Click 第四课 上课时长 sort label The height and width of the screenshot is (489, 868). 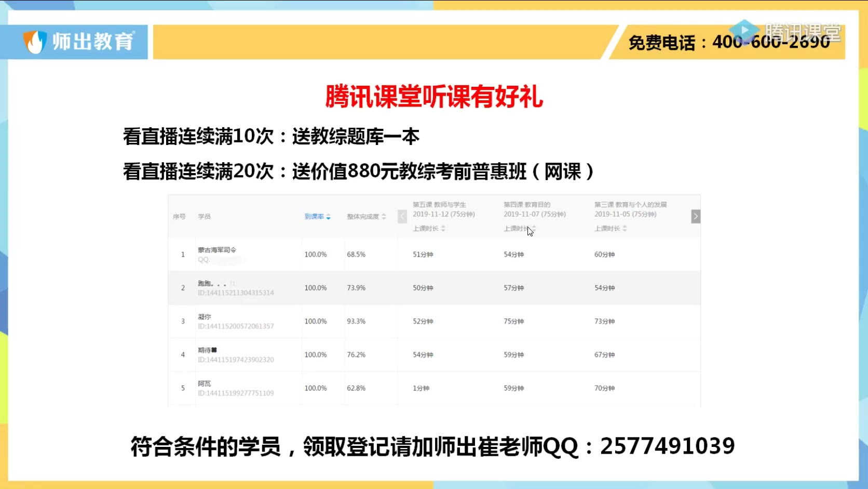pyautogui.click(x=516, y=229)
